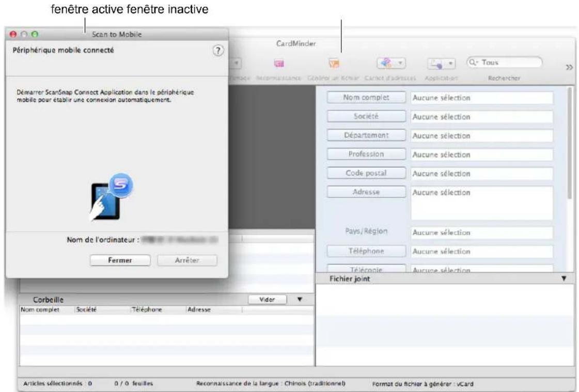Click the 'Nom de l'ordinateur' label

click(x=103, y=240)
